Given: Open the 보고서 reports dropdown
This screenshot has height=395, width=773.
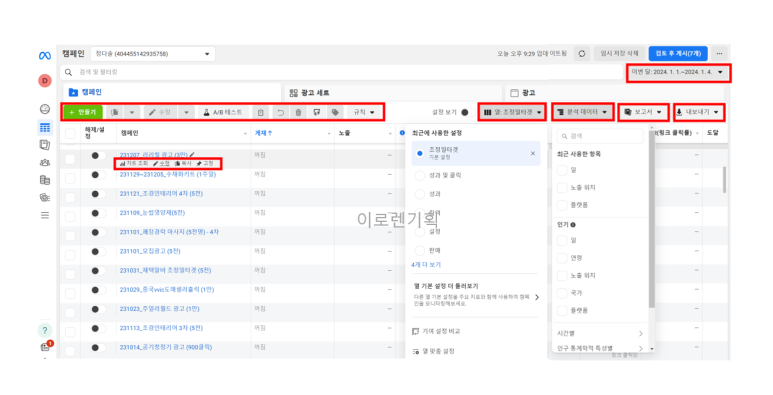Looking at the screenshot, I should [643, 112].
